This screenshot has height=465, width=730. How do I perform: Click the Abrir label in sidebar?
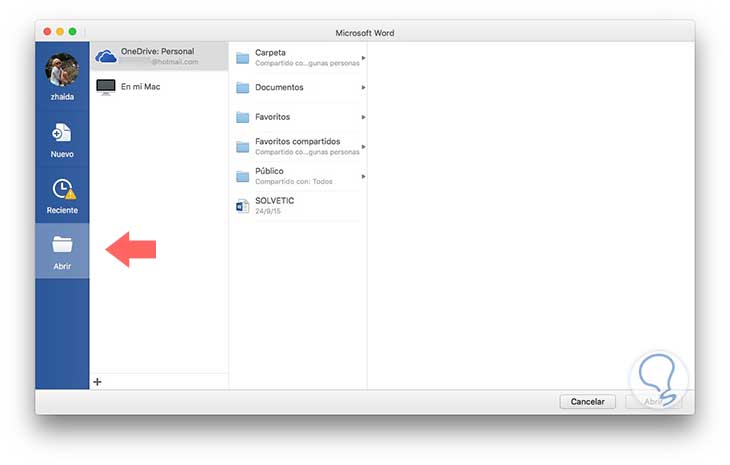point(62,266)
